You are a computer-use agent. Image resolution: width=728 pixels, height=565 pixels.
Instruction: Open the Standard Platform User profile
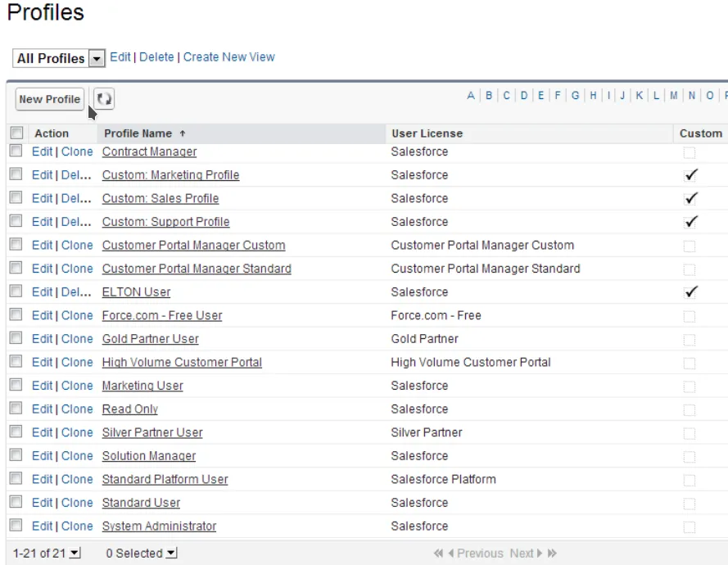(x=165, y=479)
